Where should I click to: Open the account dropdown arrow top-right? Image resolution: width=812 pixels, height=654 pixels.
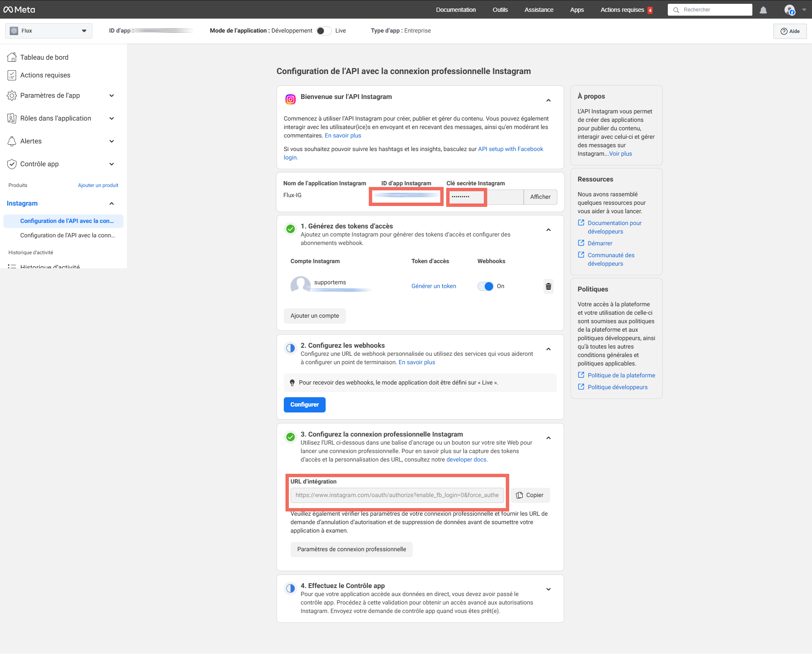click(x=804, y=9)
